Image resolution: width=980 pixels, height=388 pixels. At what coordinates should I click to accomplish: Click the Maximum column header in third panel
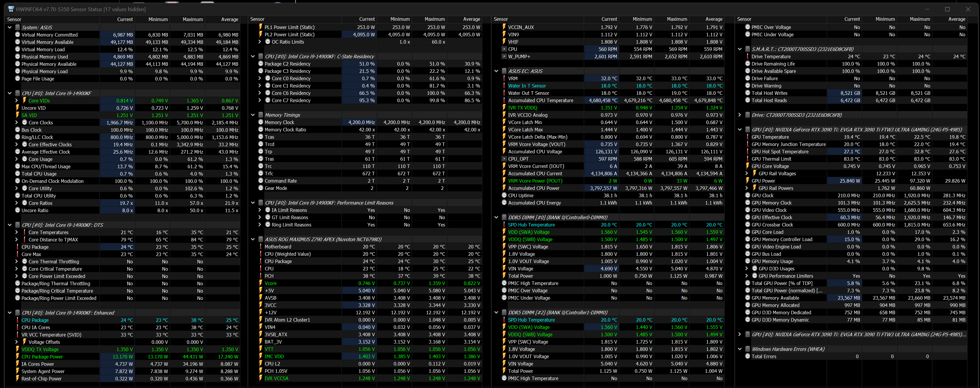[677, 19]
